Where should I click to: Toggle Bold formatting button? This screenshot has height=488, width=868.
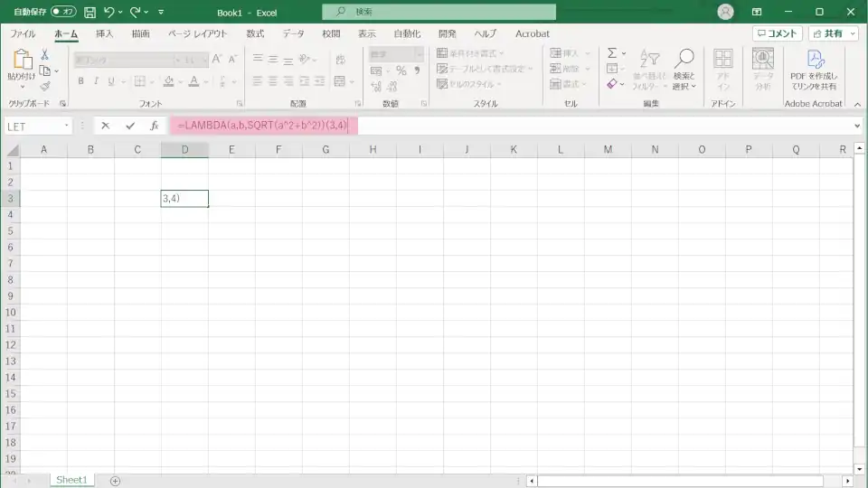click(x=80, y=81)
